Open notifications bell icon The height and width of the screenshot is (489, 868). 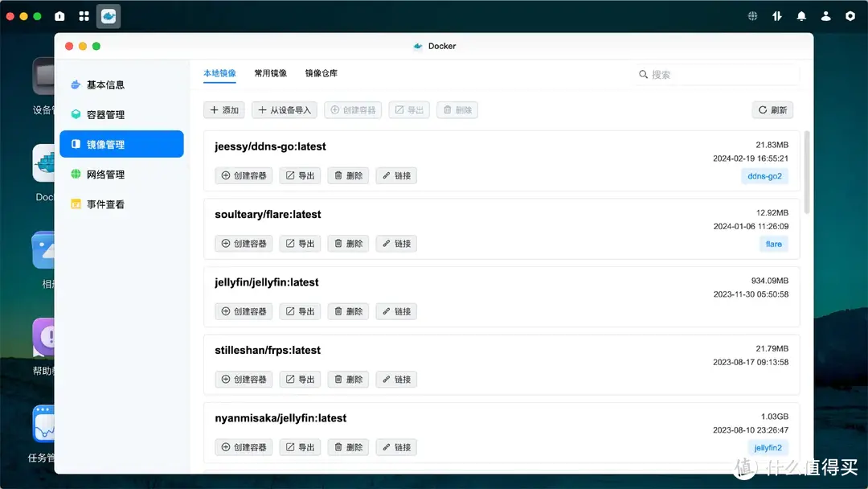tap(801, 16)
